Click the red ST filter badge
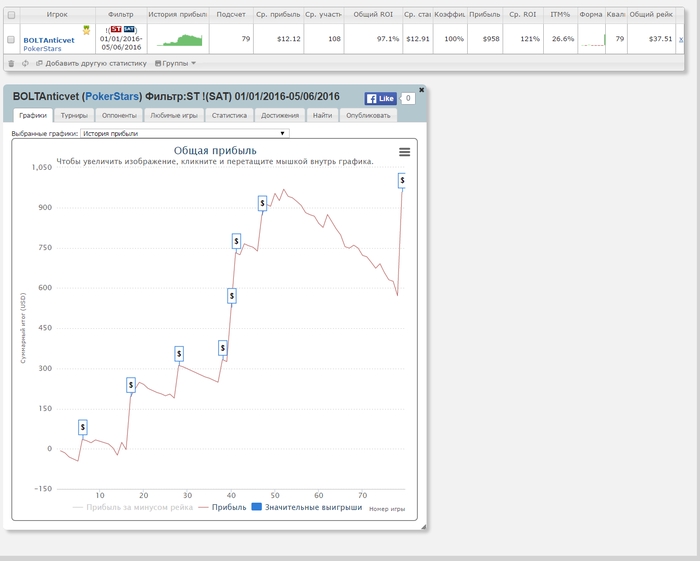The height and width of the screenshot is (561, 700). [116, 29]
